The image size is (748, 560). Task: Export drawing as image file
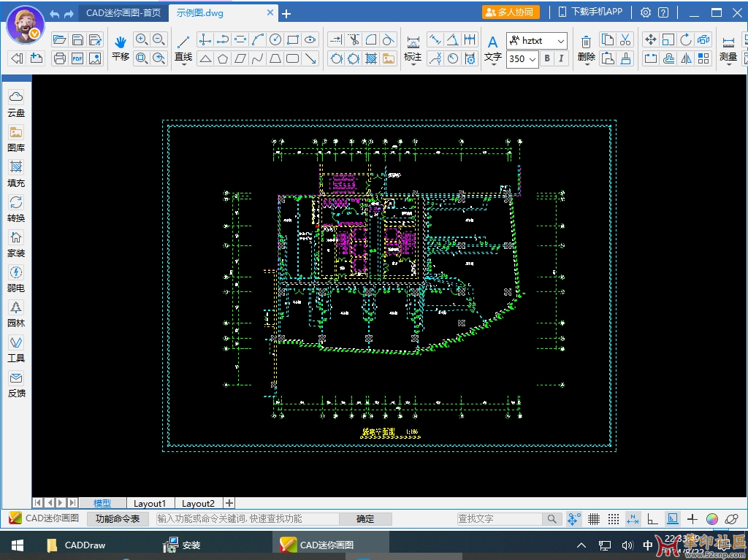click(x=96, y=58)
